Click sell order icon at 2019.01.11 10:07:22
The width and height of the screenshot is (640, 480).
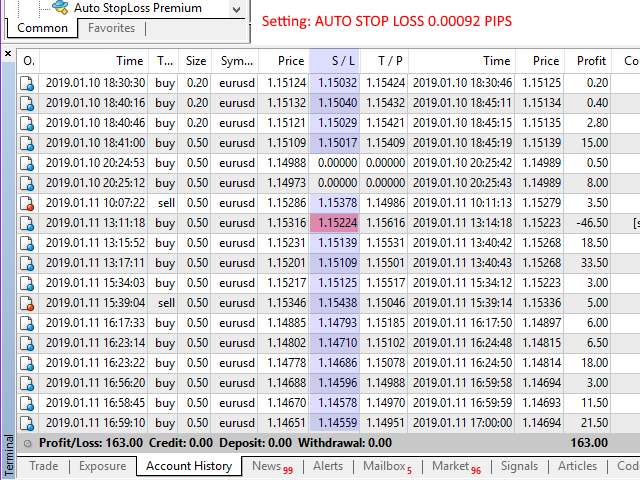pyautogui.click(x=28, y=203)
